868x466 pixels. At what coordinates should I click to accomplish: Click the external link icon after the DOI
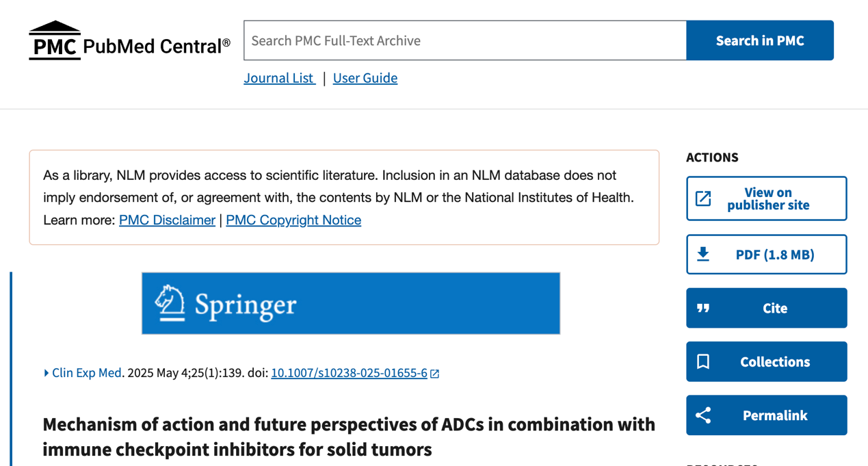click(x=435, y=374)
